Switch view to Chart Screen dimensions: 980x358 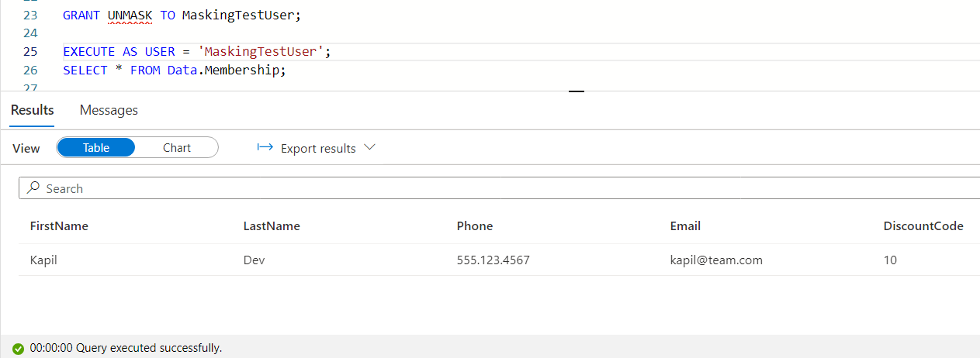pos(177,148)
